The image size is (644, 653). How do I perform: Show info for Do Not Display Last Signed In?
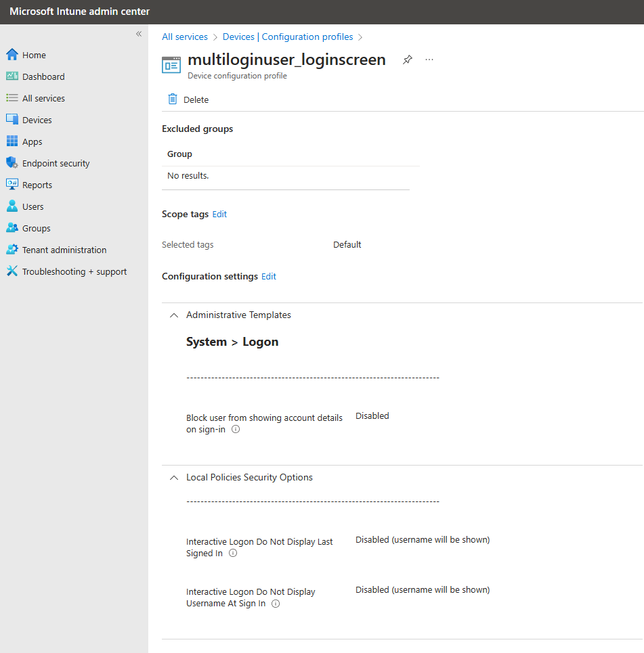coord(233,553)
